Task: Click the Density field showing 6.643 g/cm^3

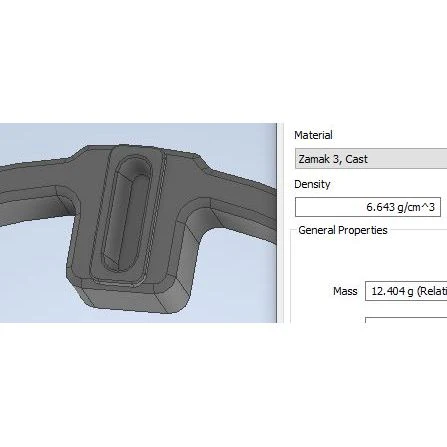Action: [x=368, y=207]
